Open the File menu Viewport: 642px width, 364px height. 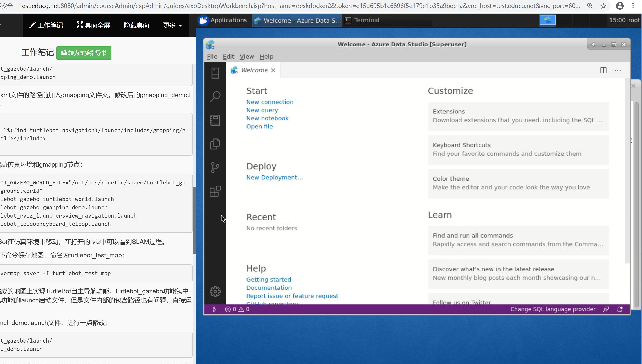coord(212,57)
